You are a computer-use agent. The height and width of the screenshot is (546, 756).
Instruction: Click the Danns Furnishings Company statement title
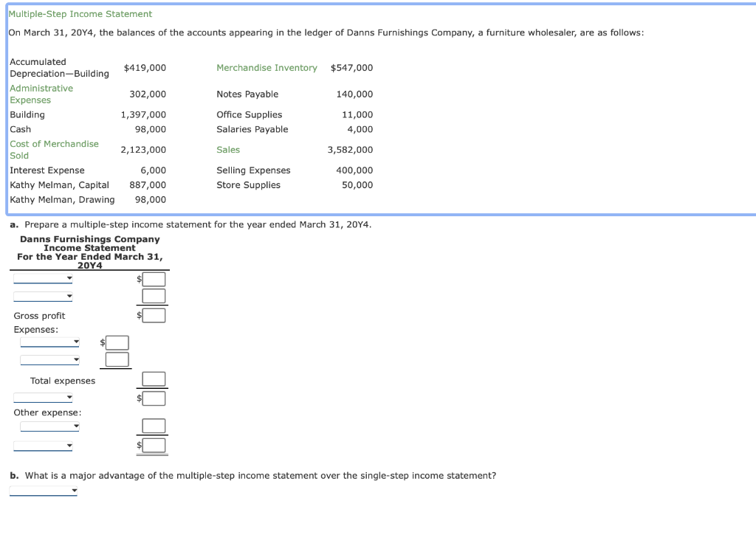tap(89, 239)
